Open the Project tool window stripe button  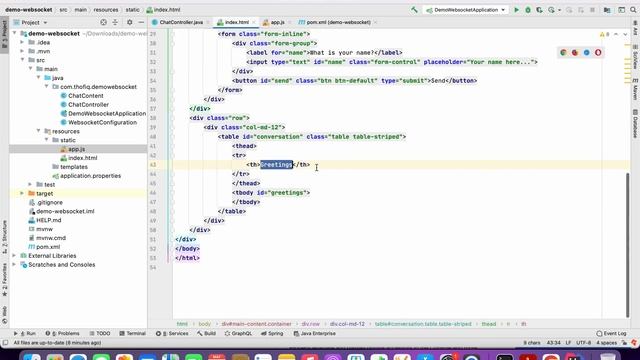coord(4,34)
